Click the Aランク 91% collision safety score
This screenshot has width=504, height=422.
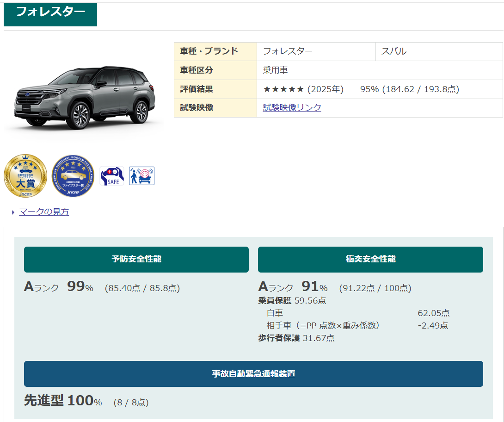coord(293,286)
